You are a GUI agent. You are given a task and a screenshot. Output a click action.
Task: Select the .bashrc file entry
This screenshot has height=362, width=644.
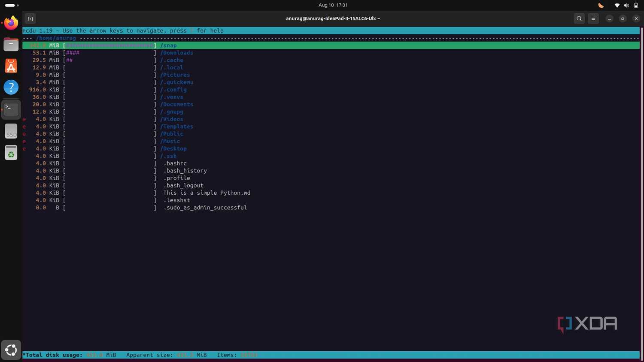point(175,163)
